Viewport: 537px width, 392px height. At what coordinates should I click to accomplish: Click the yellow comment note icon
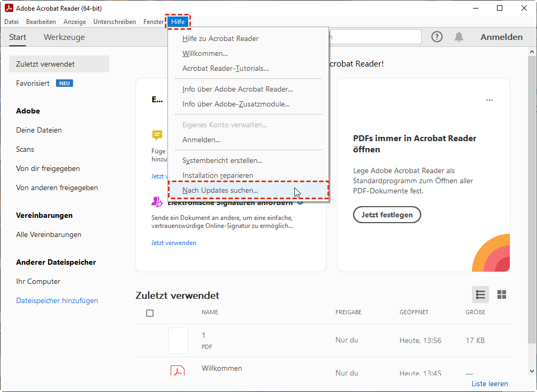(x=157, y=135)
